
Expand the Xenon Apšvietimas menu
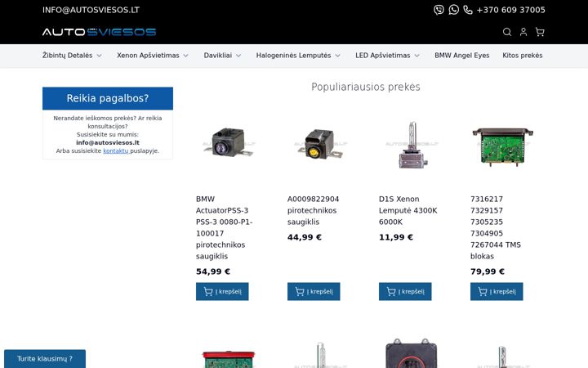pos(153,56)
